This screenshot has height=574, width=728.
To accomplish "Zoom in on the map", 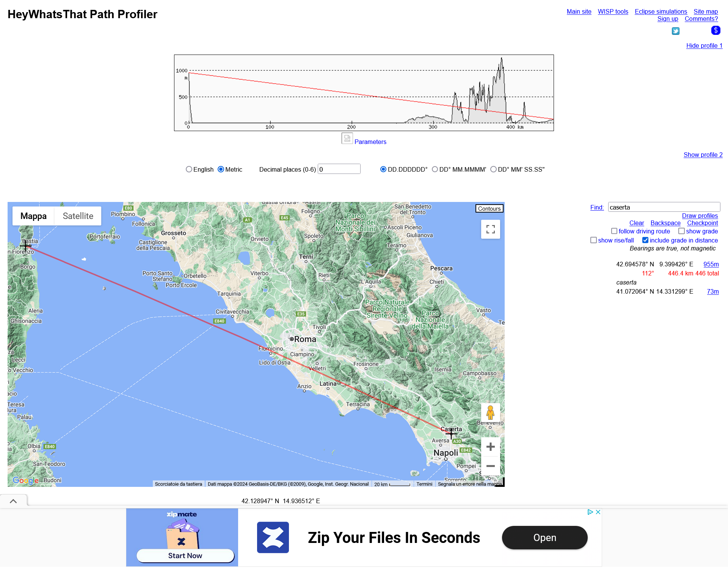I will (x=491, y=447).
